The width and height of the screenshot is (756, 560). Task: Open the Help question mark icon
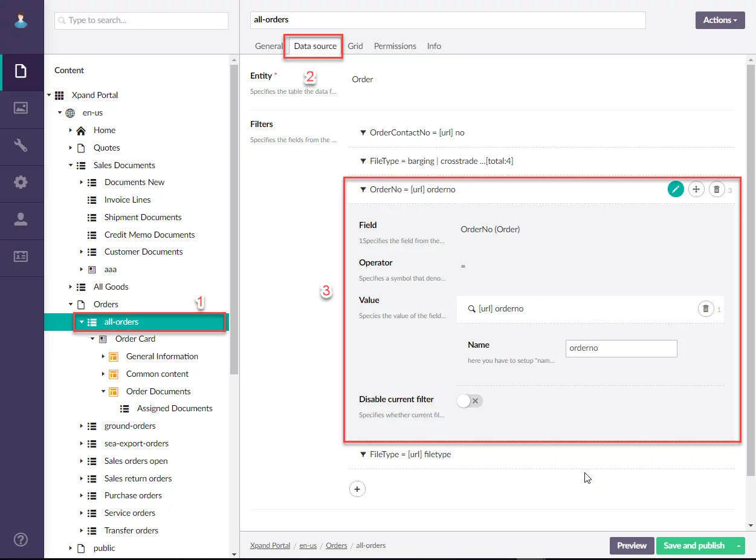pyautogui.click(x=21, y=539)
